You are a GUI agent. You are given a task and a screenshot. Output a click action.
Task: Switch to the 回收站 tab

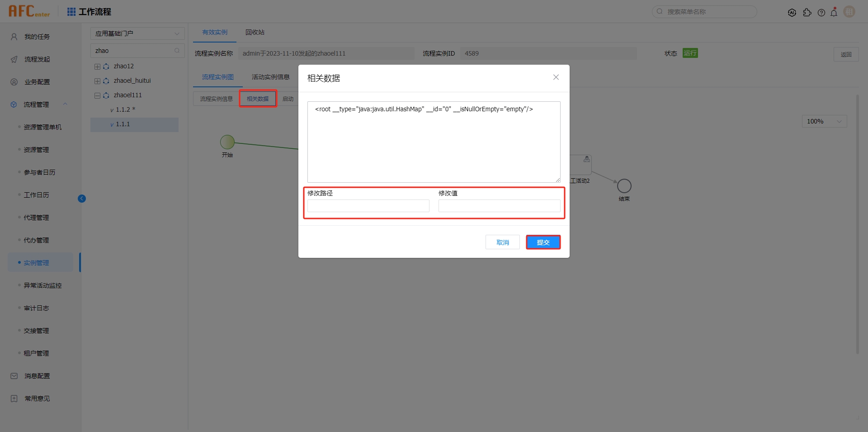click(x=255, y=33)
